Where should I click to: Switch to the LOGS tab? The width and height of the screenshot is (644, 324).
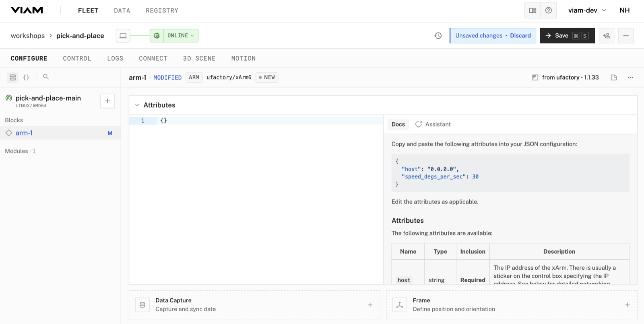pos(115,58)
